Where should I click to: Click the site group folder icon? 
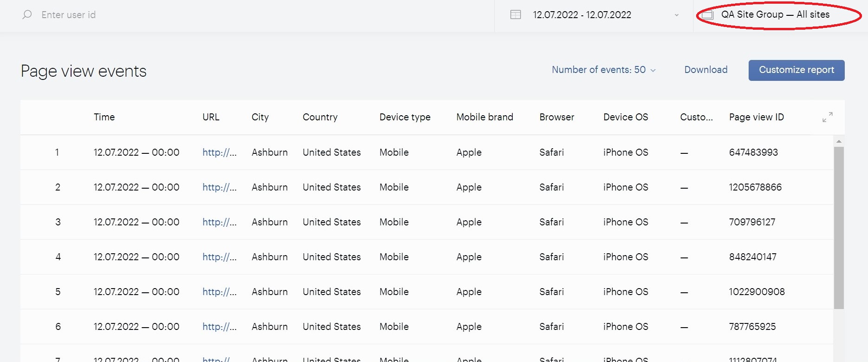click(x=707, y=15)
